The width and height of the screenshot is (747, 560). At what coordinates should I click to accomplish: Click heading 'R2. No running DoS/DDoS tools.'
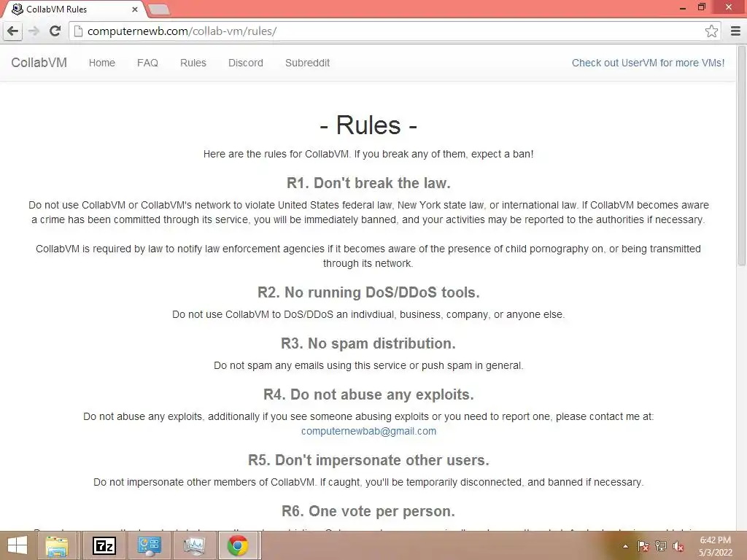click(x=368, y=292)
